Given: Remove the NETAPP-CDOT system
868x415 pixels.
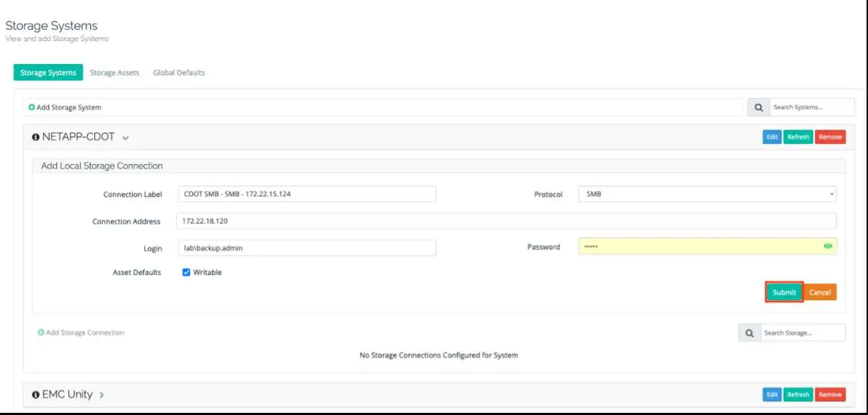Looking at the screenshot, I should (x=830, y=137).
